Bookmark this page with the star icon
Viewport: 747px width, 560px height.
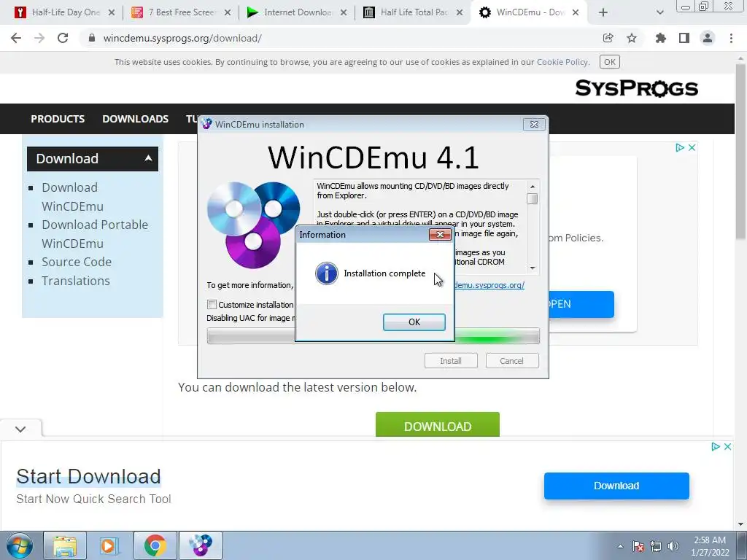632,38
